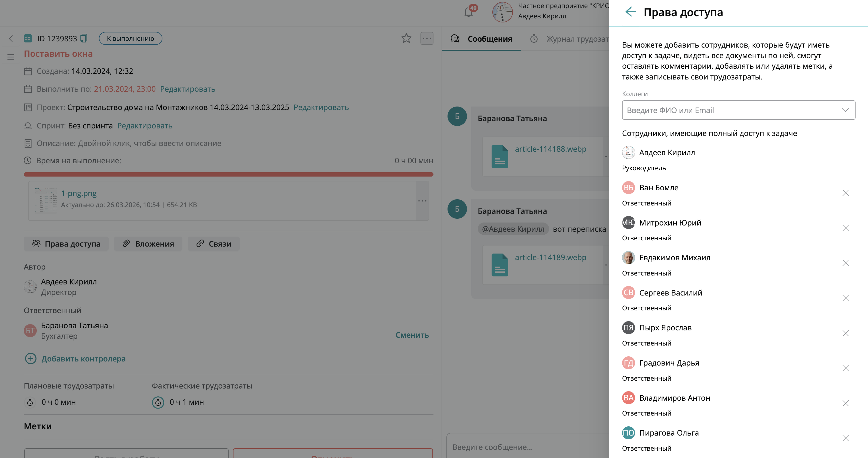Click the red time progress bar
The height and width of the screenshot is (458, 868).
228,175
